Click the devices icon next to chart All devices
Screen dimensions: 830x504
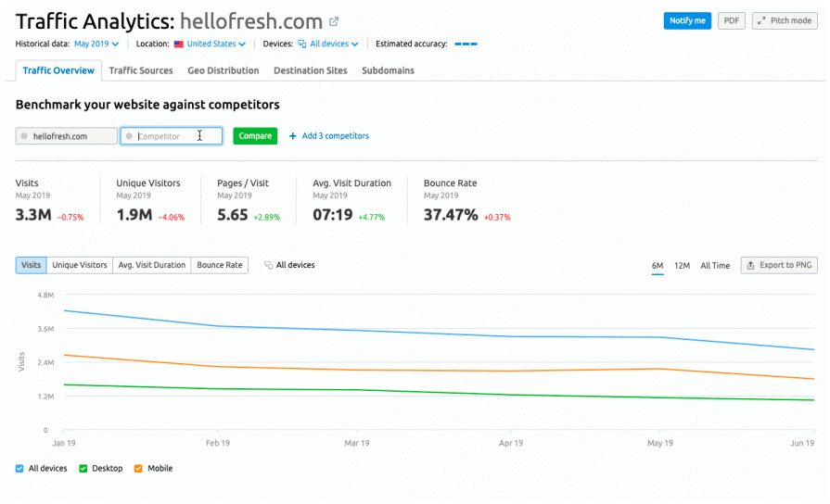268,265
